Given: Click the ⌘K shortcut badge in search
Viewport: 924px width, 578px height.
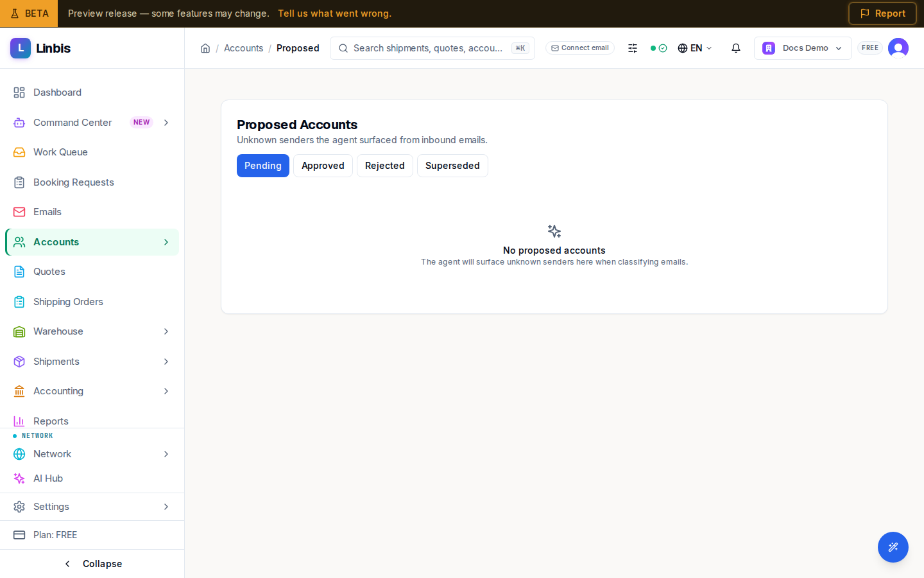Looking at the screenshot, I should click(x=520, y=48).
